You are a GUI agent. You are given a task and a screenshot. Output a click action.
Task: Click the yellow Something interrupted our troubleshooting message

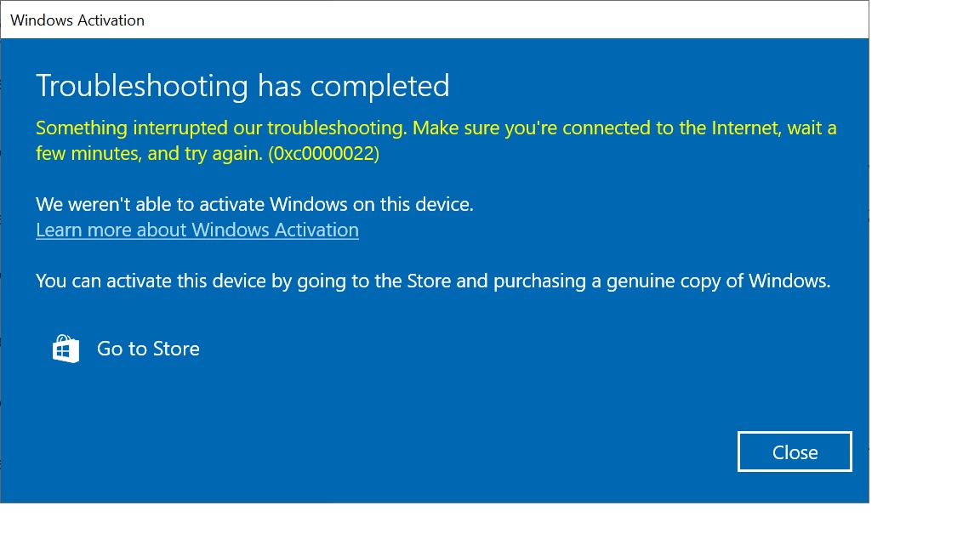[x=436, y=140]
